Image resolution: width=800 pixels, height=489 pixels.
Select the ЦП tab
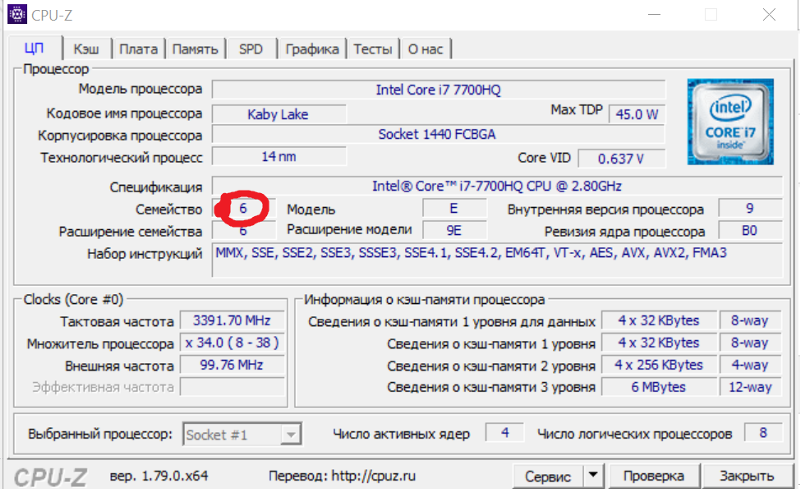pyautogui.click(x=34, y=48)
